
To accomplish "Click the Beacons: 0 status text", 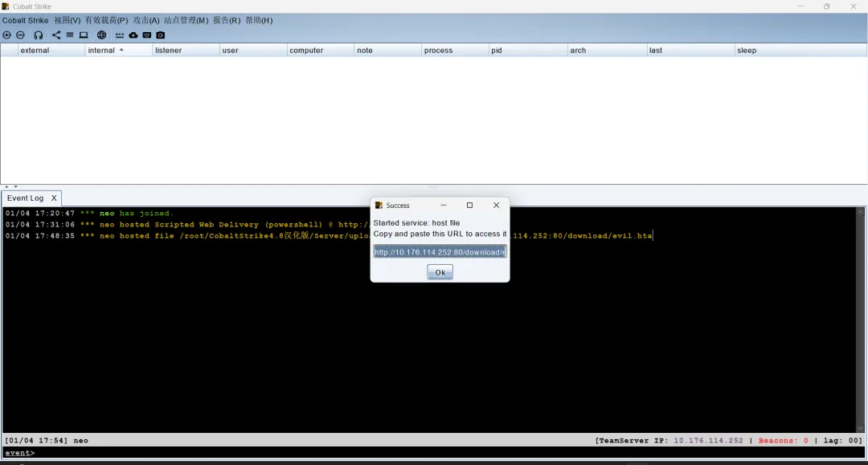I will coord(784,441).
